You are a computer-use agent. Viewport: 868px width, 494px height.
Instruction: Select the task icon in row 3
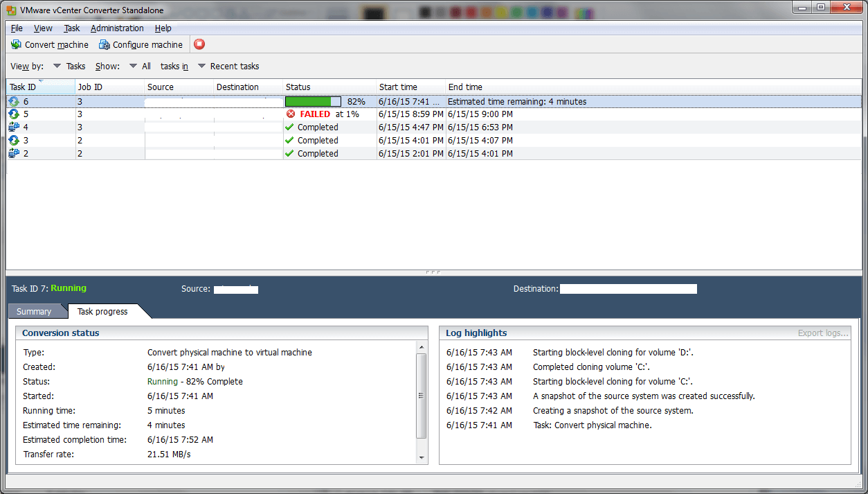[14, 140]
